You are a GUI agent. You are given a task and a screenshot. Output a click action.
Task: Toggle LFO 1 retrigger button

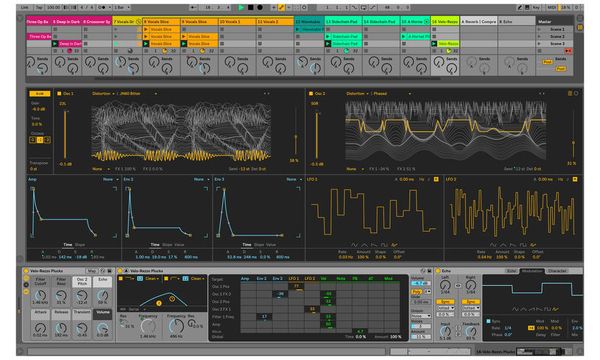(x=436, y=179)
